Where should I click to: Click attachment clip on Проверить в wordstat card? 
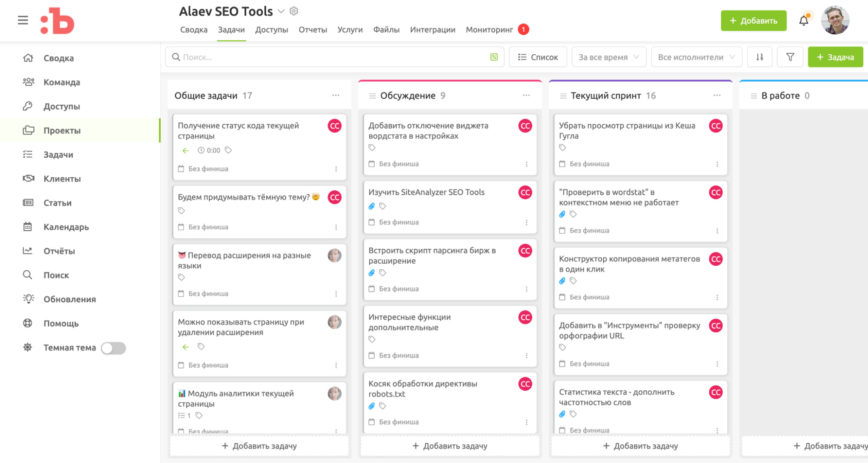pos(562,214)
